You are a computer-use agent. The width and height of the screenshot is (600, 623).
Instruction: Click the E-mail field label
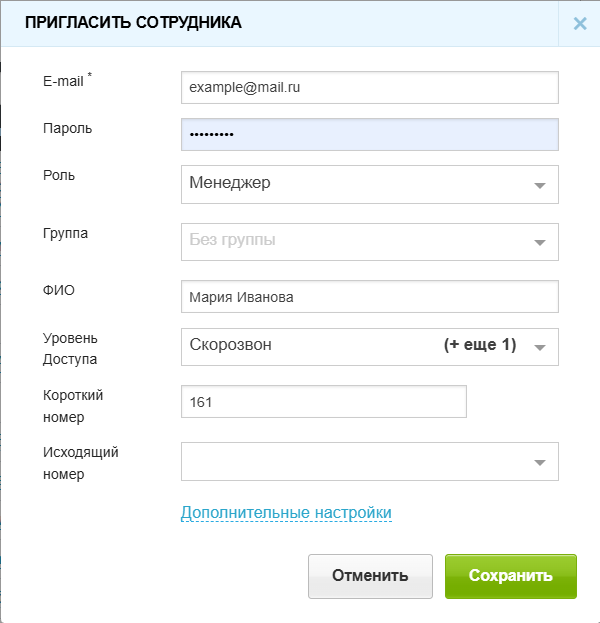[x=65, y=81]
